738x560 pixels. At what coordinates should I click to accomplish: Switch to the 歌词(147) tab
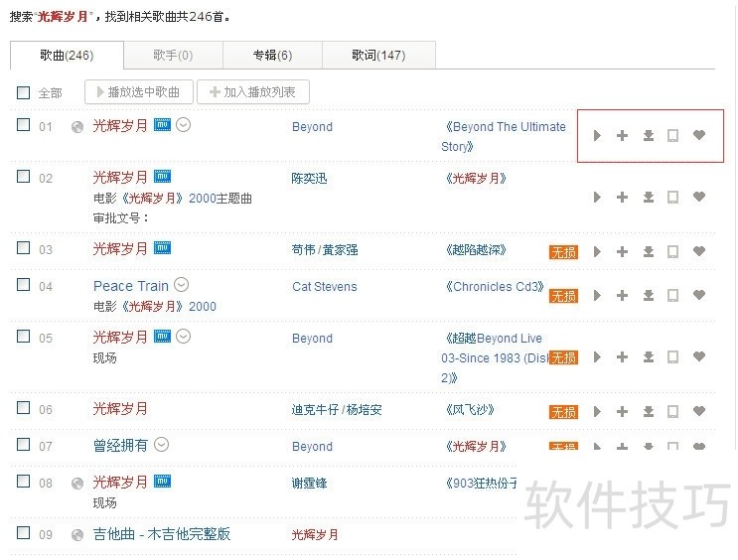coord(378,55)
